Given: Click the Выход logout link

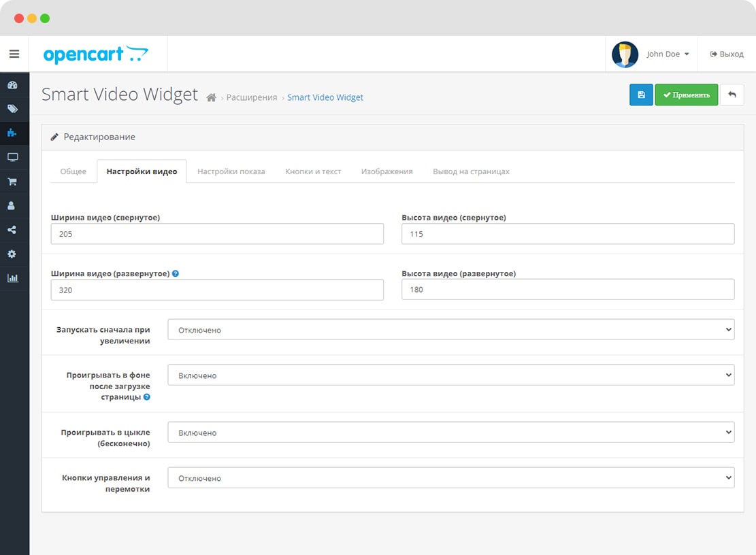Looking at the screenshot, I should pyautogui.click(x=727, y=54).
